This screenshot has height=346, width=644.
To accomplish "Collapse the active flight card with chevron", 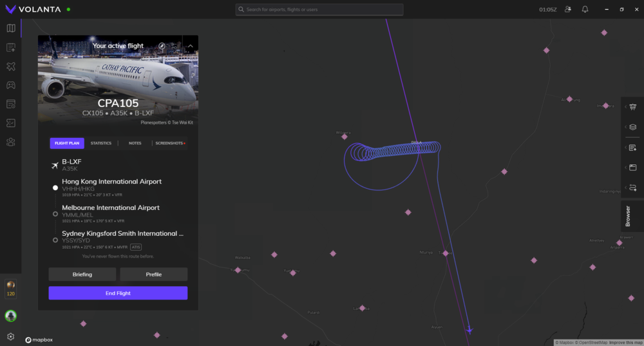I will [x=191, y=46].
